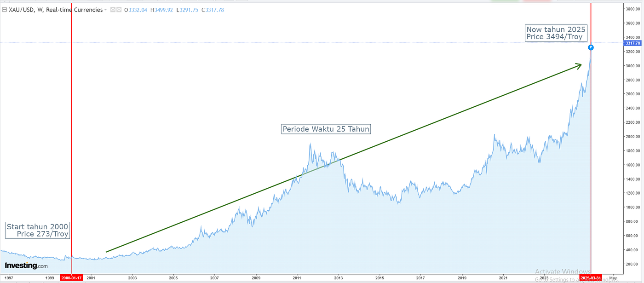644x283 pixels.
Task: Click the 3800.00 price axis label
Action: coord(632,9)
